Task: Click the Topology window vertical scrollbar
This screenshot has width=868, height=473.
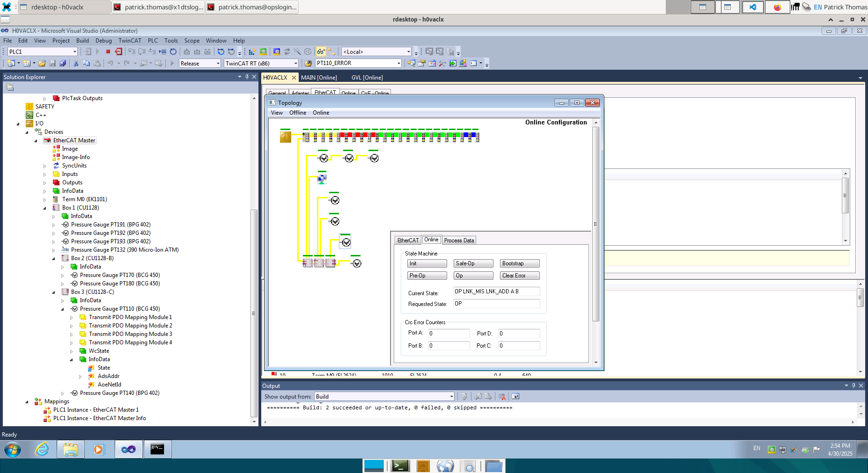Action: coord(596,242)
